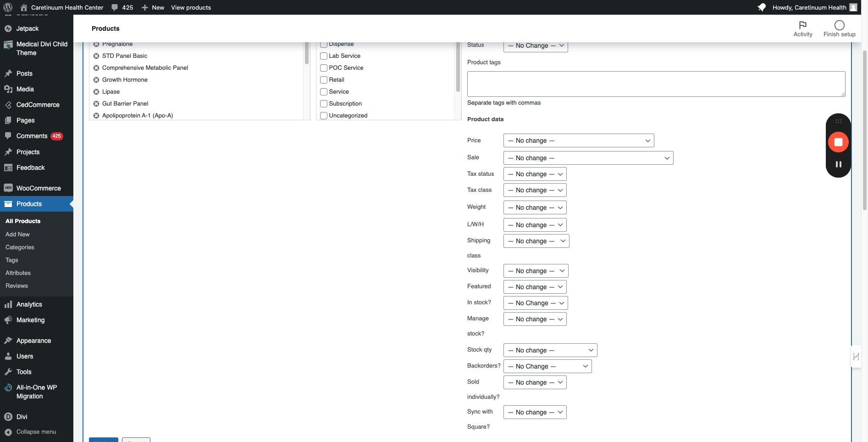The width and height of the screenshot is (868, 442).
Task: Check the Retail category
Action: [x=324, y=80]
